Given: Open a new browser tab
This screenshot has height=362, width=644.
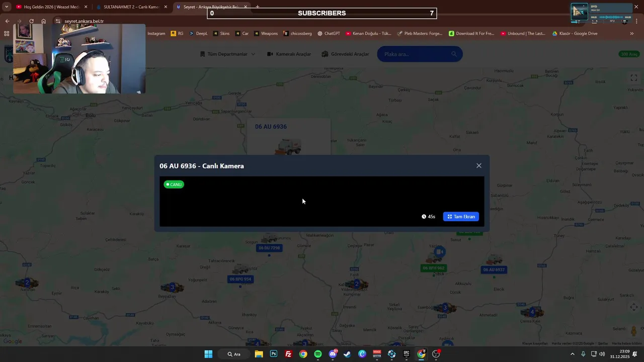Looking at the screenshot, I should [x=258, y=7].
